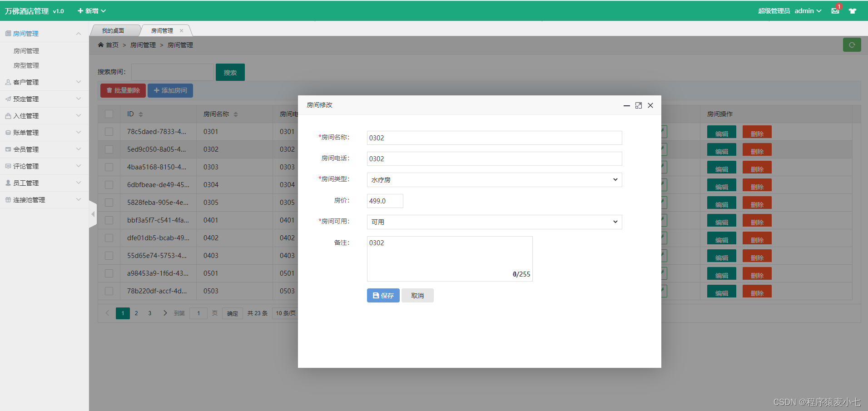Click 会员管理 sidebar icon

[x=8, y=149]
